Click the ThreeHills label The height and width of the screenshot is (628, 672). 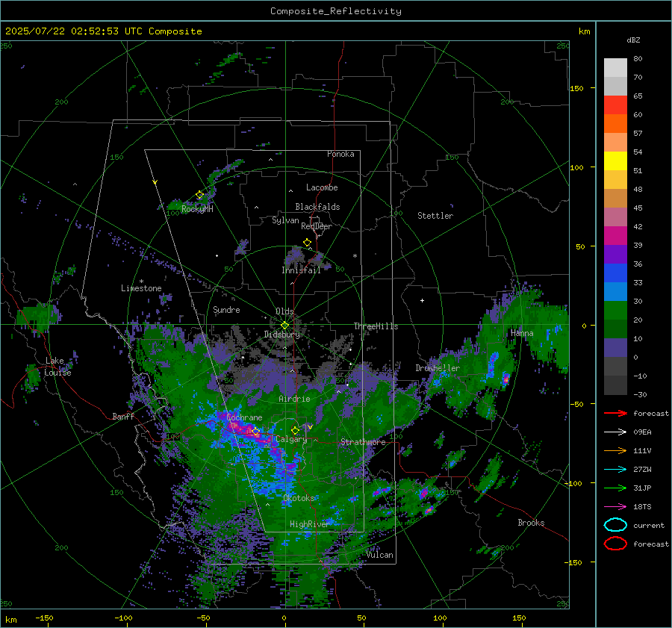(376, 326)
